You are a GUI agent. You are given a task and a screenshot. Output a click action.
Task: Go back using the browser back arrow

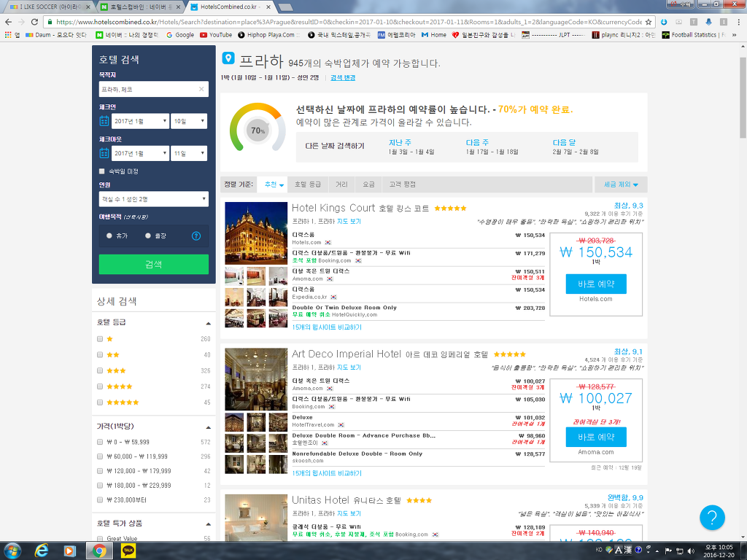tap(8, 22)
